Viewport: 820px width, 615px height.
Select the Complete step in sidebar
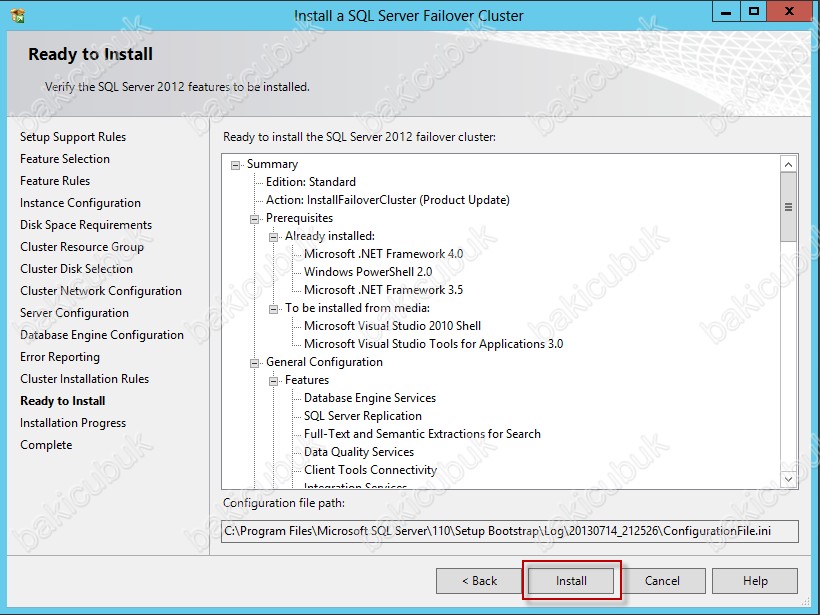tap(46, 445)
